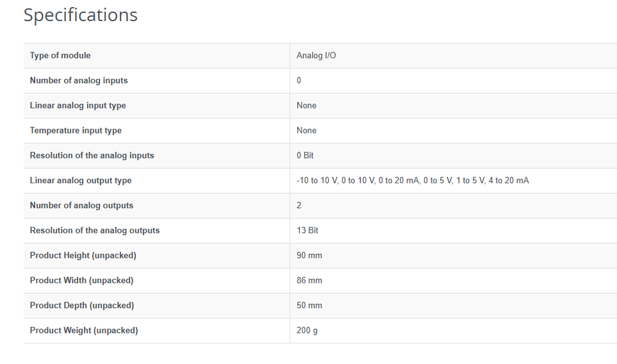This screenshot has width=617, height=364.
Task: Select the 'Product Width (unpacked)' label
Action: click(x=81, y=281)
